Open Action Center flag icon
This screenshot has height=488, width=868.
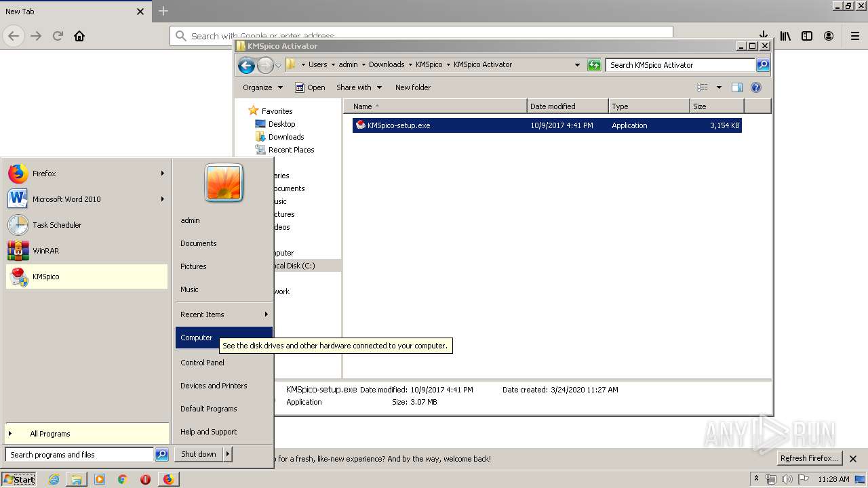click(x=804, y=479)
